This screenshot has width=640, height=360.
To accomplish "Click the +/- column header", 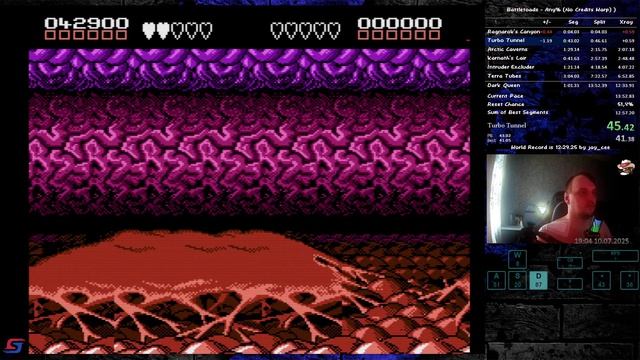I will coord(547,22).
